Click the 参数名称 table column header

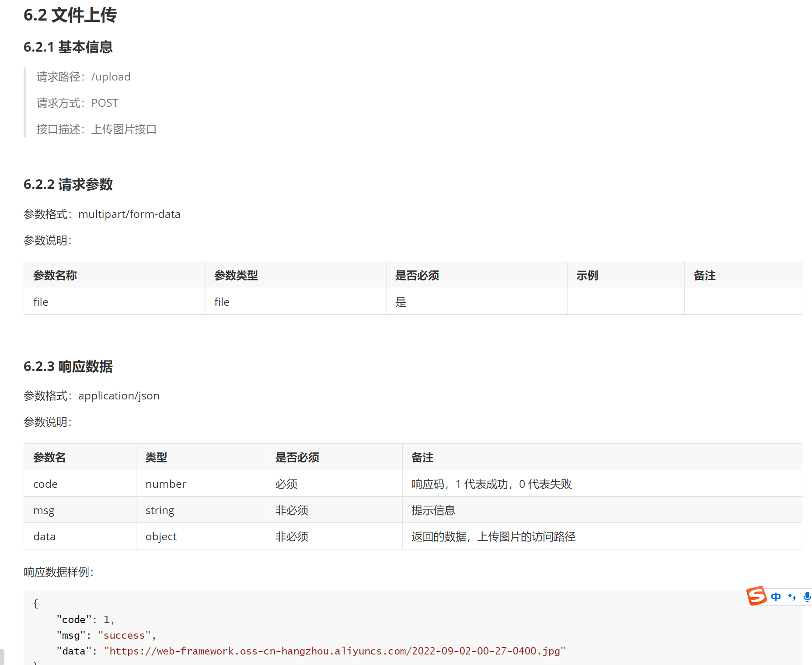(55, 276)
